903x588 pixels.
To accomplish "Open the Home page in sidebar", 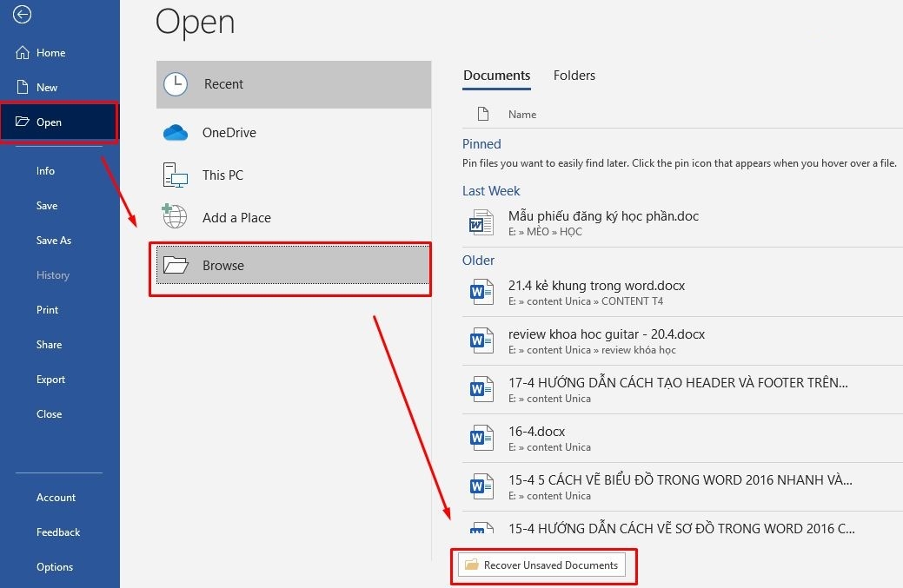I will (60, 53).
